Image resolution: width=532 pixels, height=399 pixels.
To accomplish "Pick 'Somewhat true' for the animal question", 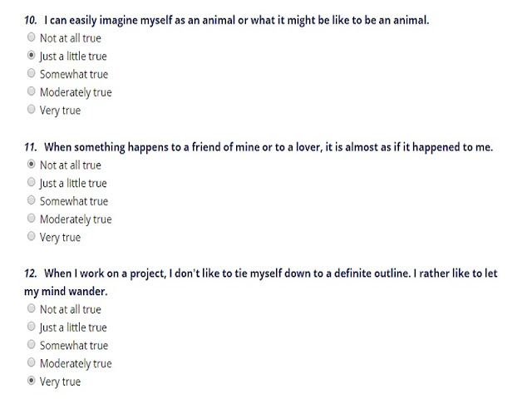I will (x=32, y=73).
